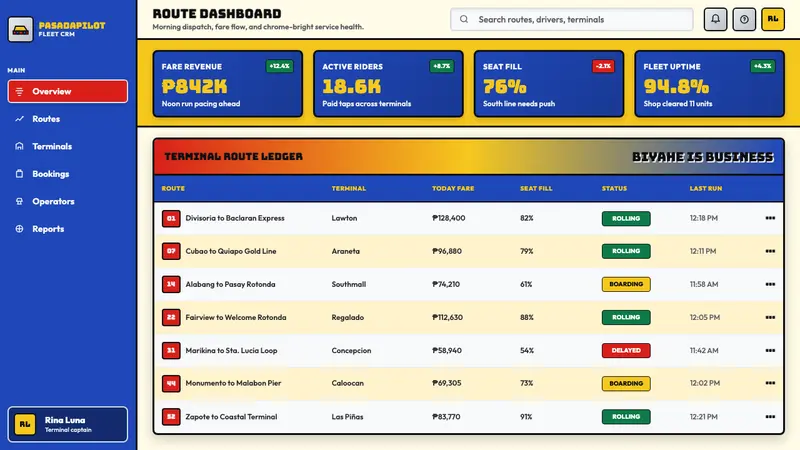Click the Bookings clipboard icon
Image resolution: width=800 pixels, height=450 pixels.
tap(19, 174)
